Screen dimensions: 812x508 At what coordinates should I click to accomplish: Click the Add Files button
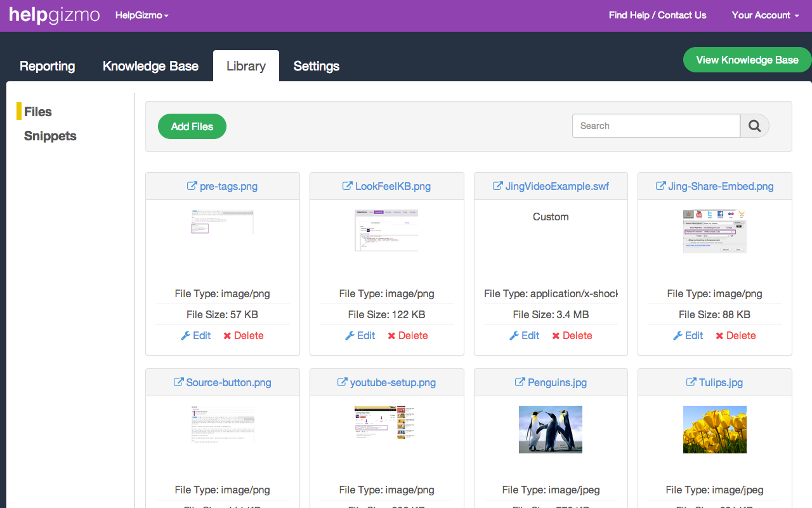192,126
